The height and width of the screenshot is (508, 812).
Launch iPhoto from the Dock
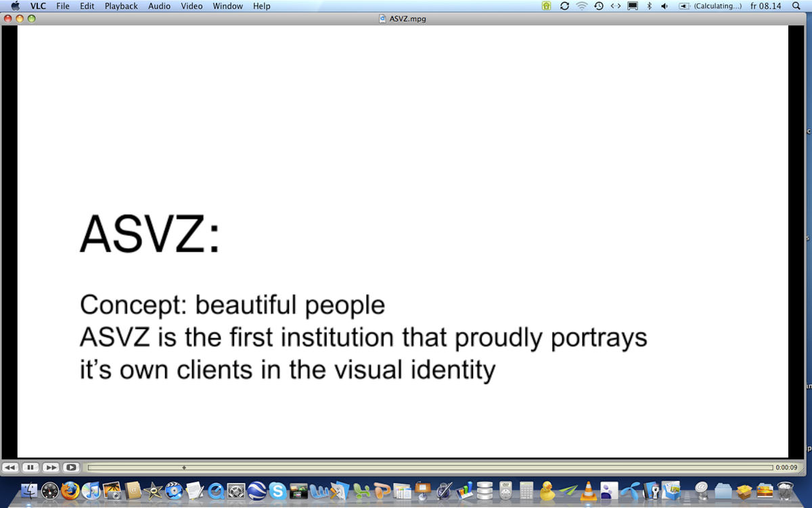click(x=112, y=490)
